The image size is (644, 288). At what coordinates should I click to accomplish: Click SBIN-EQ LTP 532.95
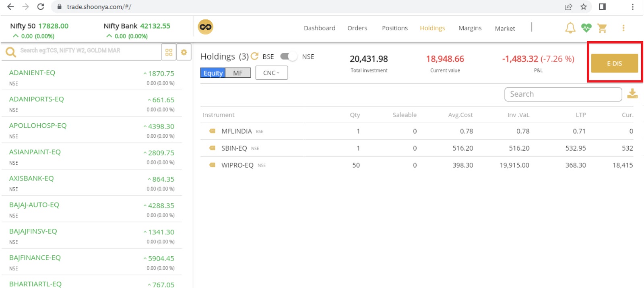(x=576, y=148)
